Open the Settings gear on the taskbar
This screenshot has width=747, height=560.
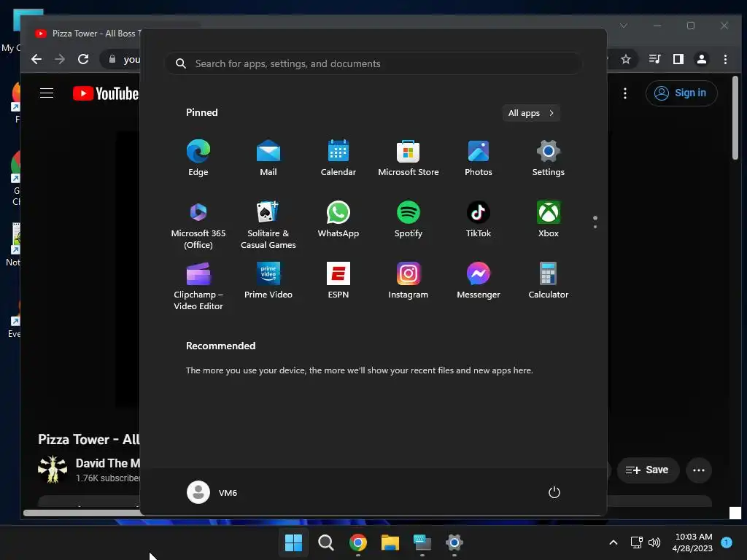[x=454, y=542]
